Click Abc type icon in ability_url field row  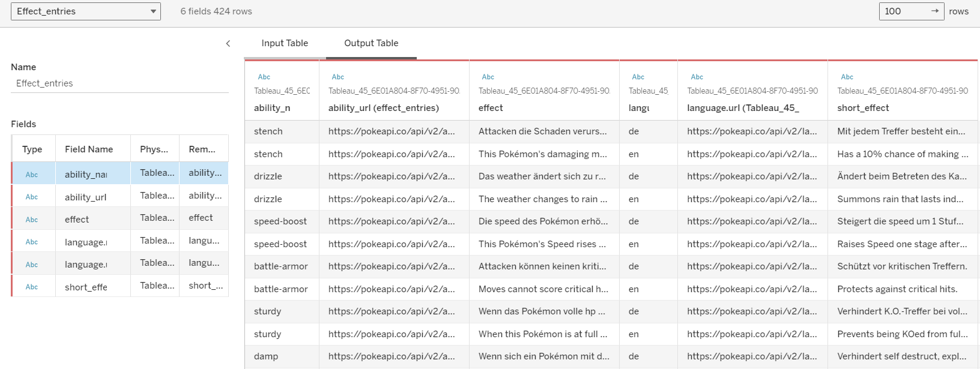pyautogui.click(x=32, y=197)
